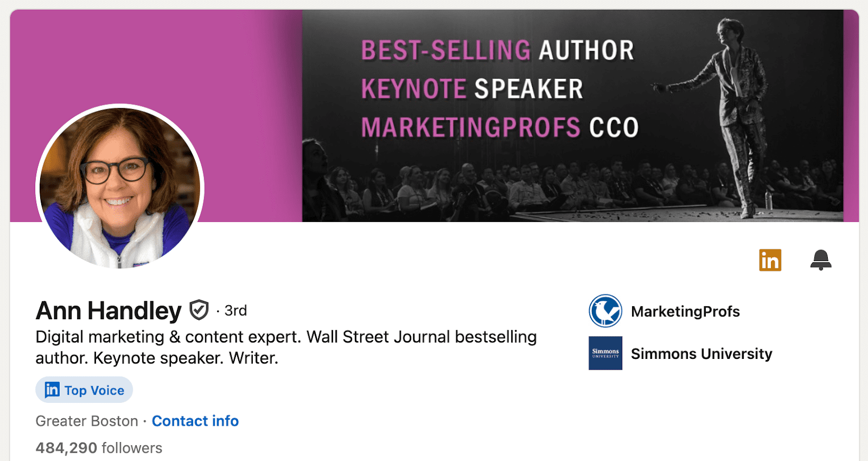Screen dimensions: 868x461
Task: Click the verification shield badge beside the name
Action: pyautogui.click(x=199, y=310)
